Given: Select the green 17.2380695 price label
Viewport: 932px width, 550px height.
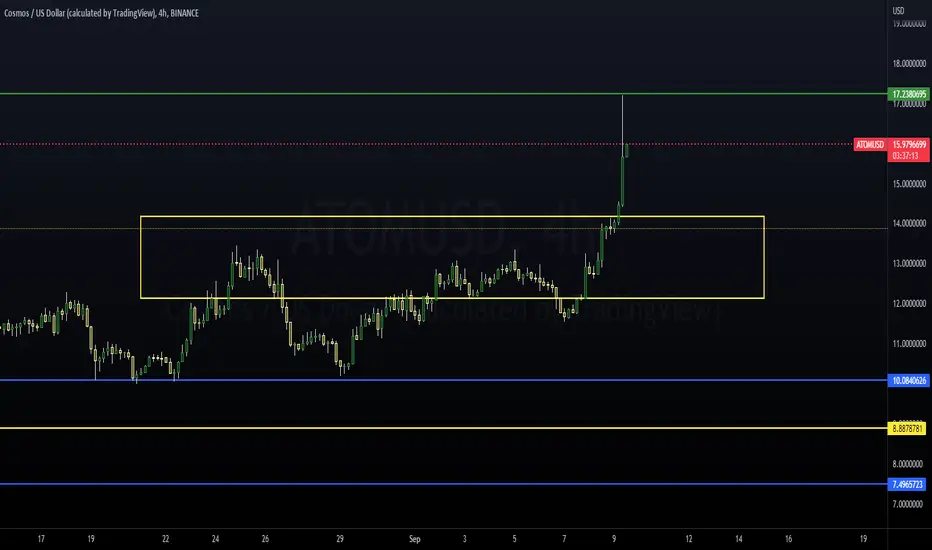Looking at the screenshot, I should tap(909, 94).
